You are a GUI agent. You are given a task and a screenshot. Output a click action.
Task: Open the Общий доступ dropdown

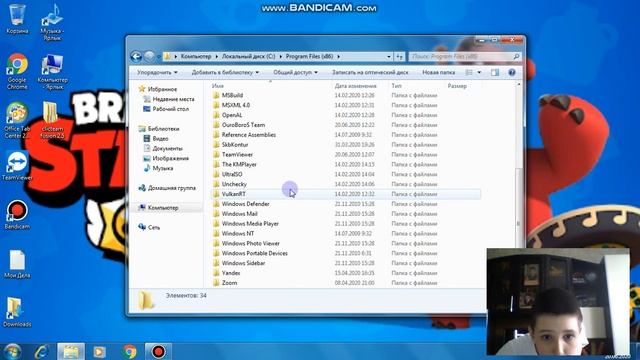click(295, 72)
